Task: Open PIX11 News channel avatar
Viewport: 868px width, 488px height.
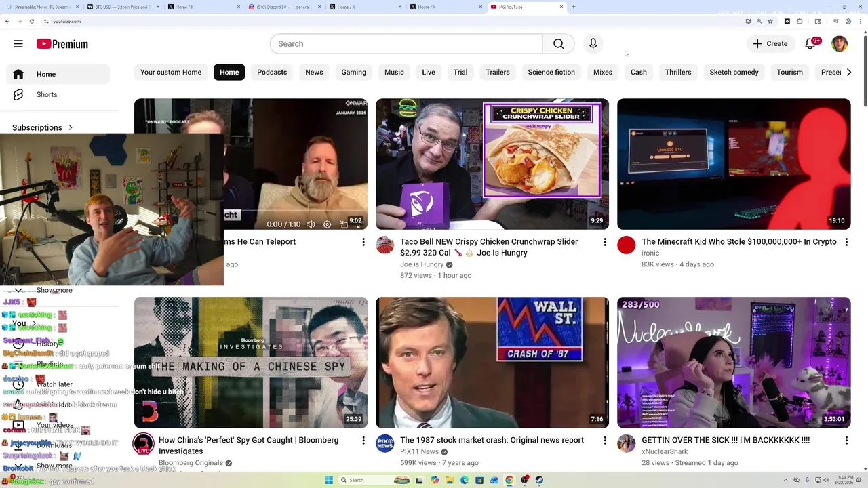Action: pyautogui.click(x=385, y=444)
